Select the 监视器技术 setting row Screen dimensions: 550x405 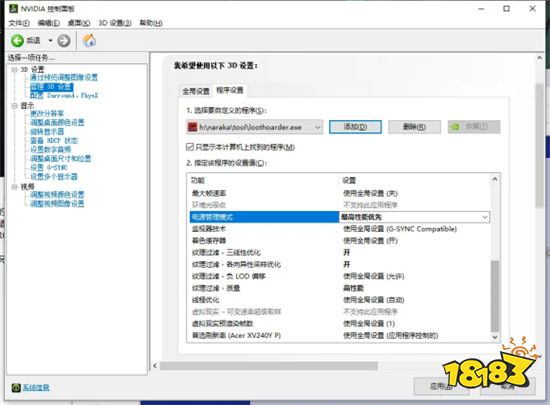click(340, 229)
